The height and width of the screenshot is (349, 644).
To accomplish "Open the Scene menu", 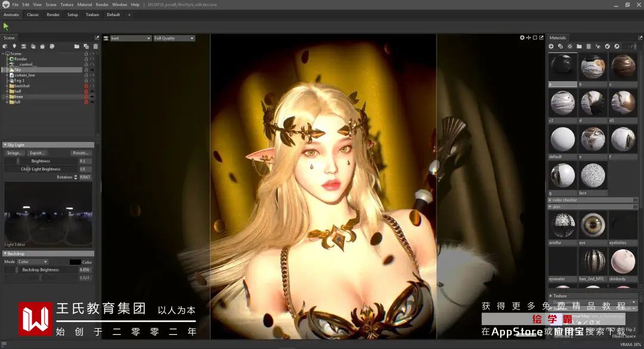I will [x=51, y=5].
